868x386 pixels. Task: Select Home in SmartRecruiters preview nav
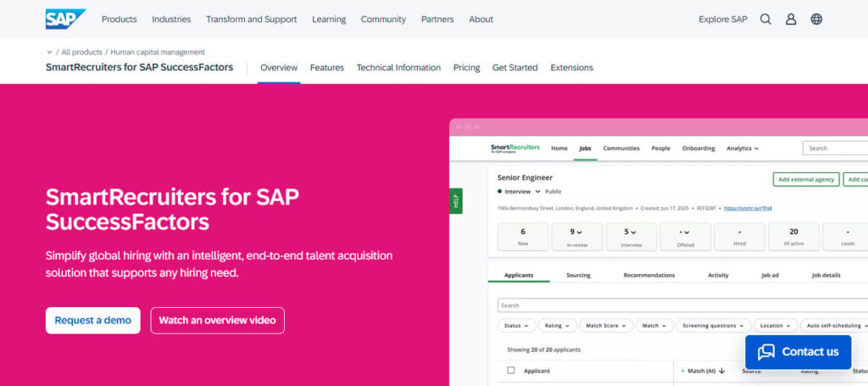pyautogui.click(x=559, y=148)
